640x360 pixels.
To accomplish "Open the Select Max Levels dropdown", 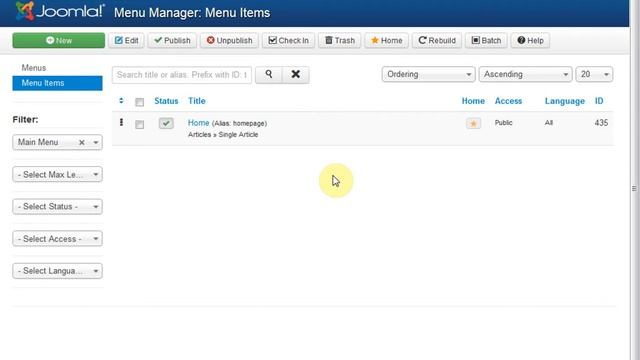I will pyautogui.click(x=58, y=174).
